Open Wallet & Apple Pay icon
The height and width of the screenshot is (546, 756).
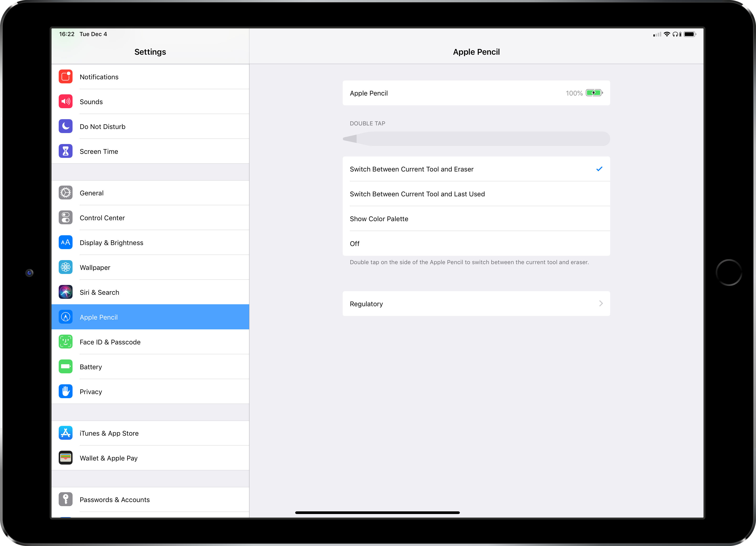click(65, 458)
